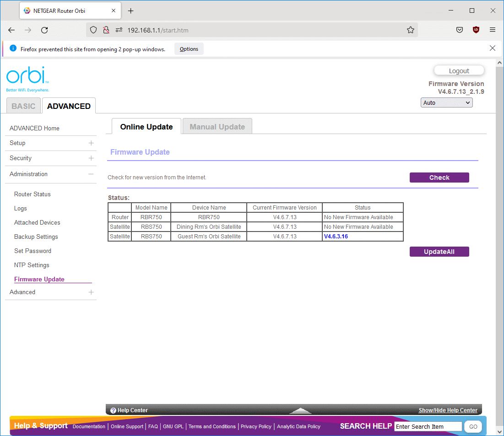This screenshot has height=436, width=504.
Task: Open the Pocket save icon
Action: 460,30
